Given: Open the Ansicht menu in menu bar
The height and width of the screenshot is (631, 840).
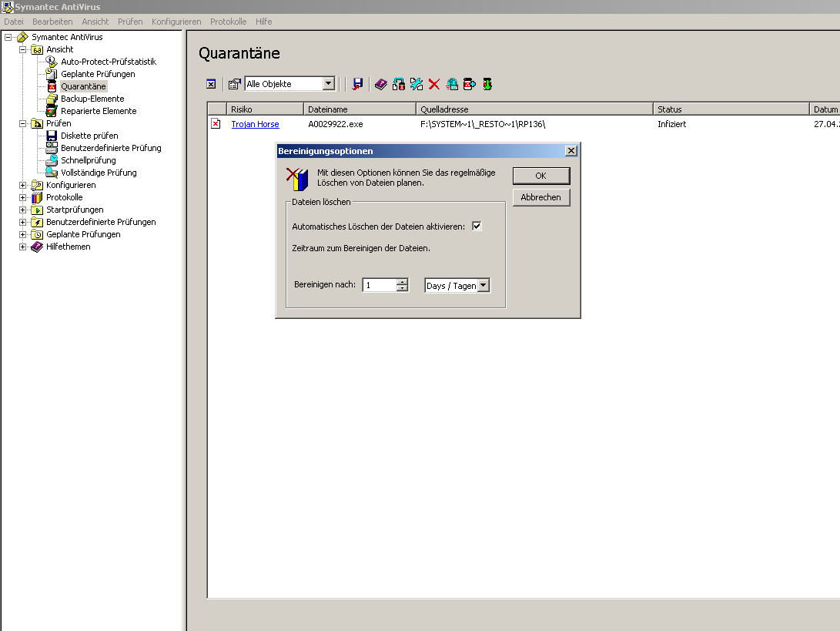Looking at the screenshot, I should pos(95,22).
